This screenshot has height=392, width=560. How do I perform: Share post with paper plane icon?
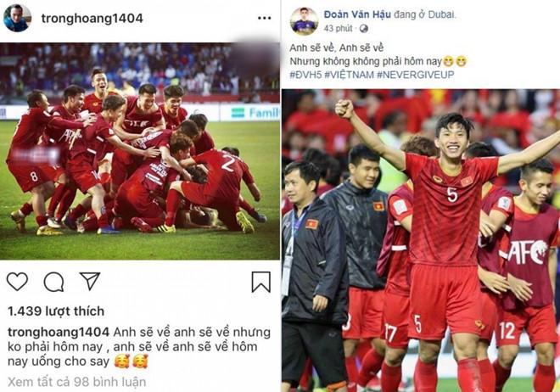(90, 281)
